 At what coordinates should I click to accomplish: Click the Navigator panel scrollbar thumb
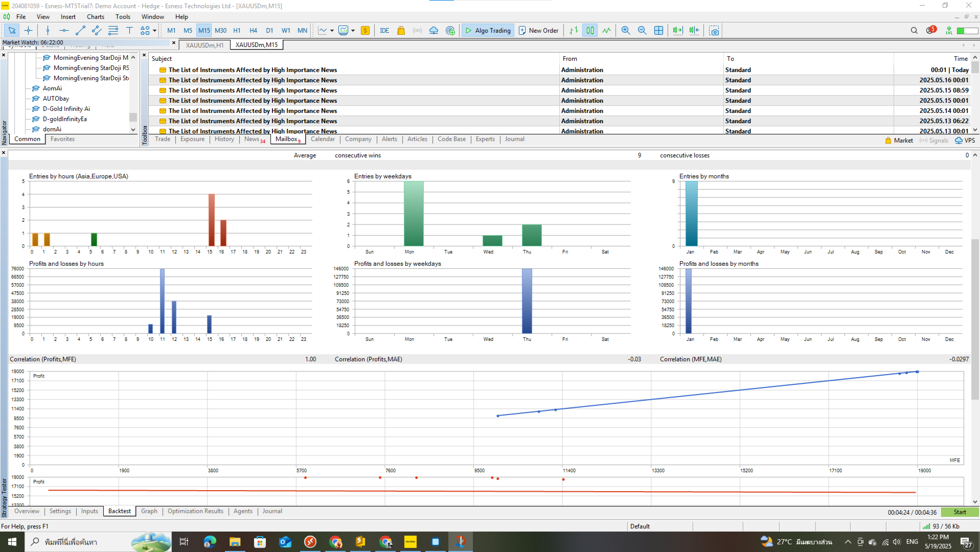click(133, 117)
